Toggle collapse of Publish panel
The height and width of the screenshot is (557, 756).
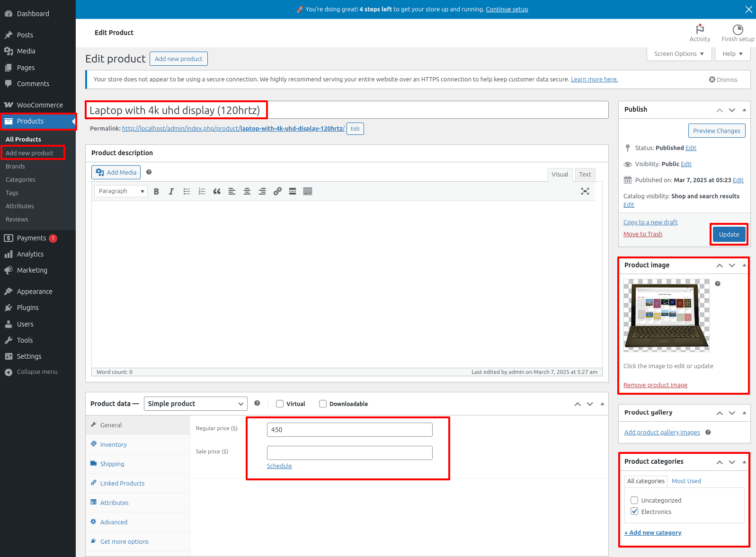coord(744,110)
